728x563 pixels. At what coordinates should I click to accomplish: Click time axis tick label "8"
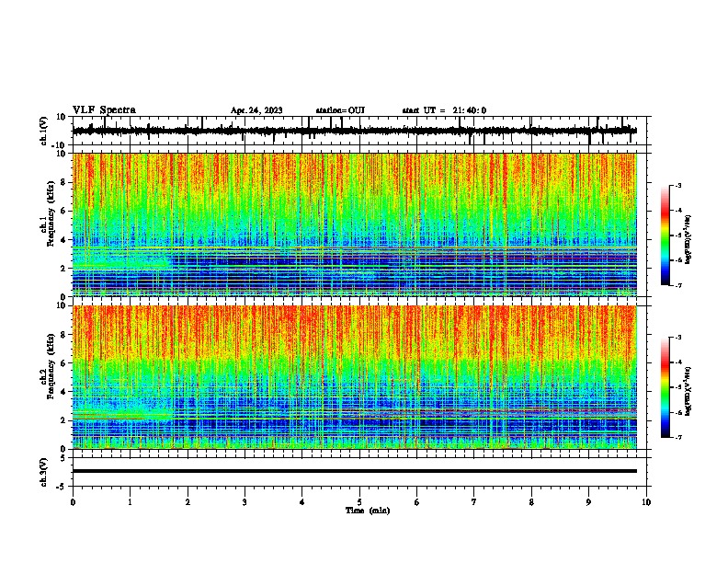[531, 502]
